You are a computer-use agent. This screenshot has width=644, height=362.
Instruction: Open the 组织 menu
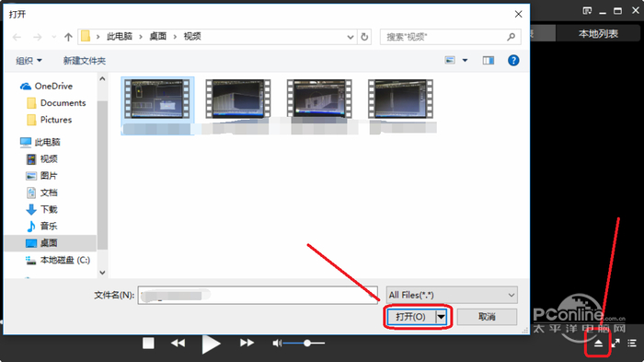[29, 61]
